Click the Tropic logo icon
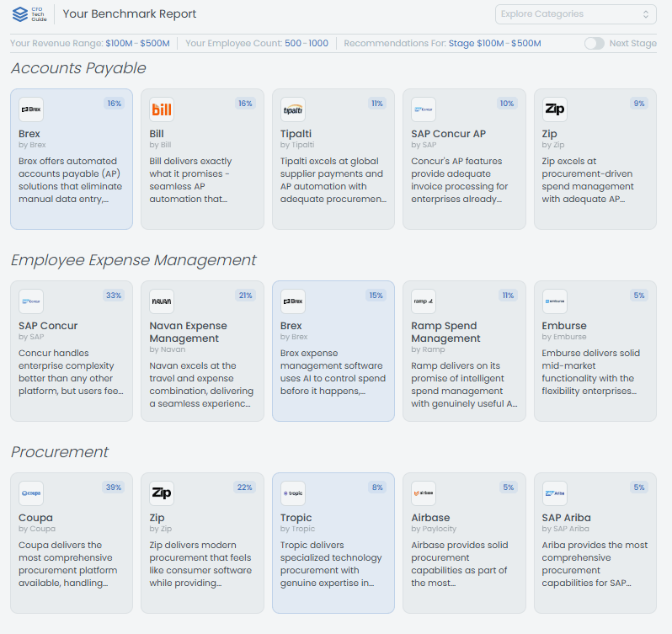Image resolution: width=672 pixels, height=634 pixels. [x=293, y=493]
